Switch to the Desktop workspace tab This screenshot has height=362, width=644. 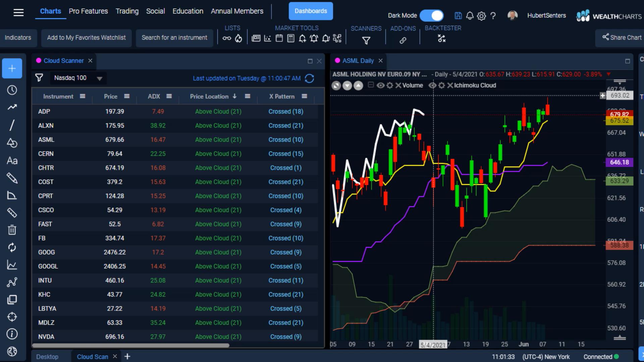pos(47,357)
